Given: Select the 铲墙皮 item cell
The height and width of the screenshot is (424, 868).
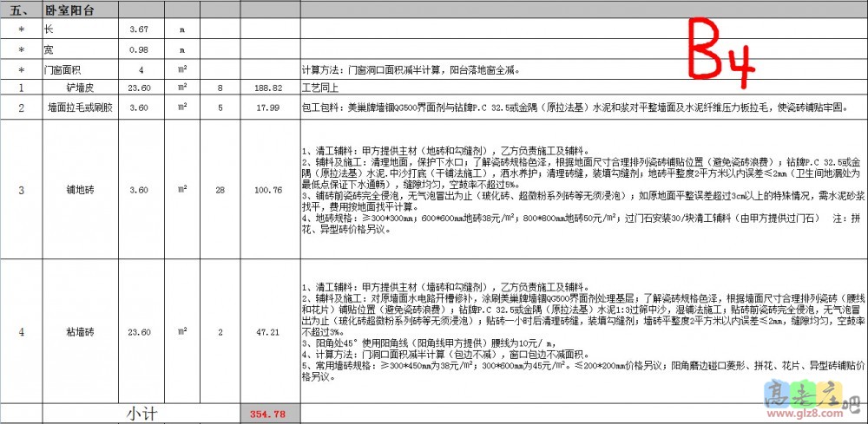Looking at the screenshot, I should (x=78, y=88).
